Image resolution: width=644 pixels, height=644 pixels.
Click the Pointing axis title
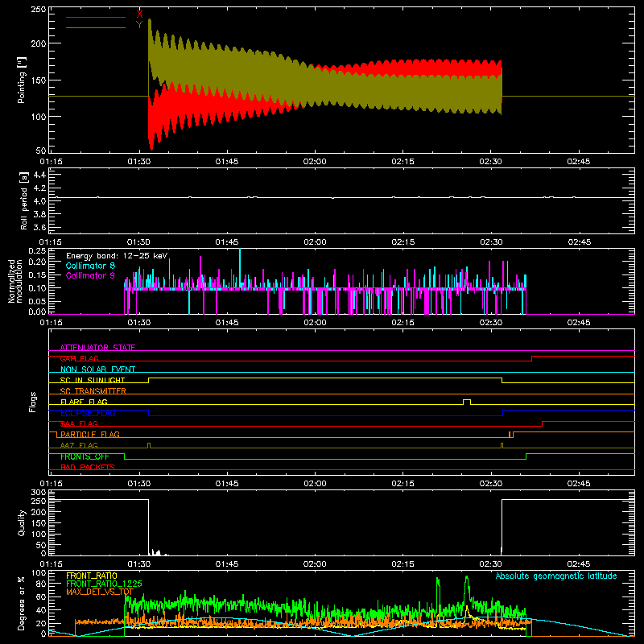point(22,80)
